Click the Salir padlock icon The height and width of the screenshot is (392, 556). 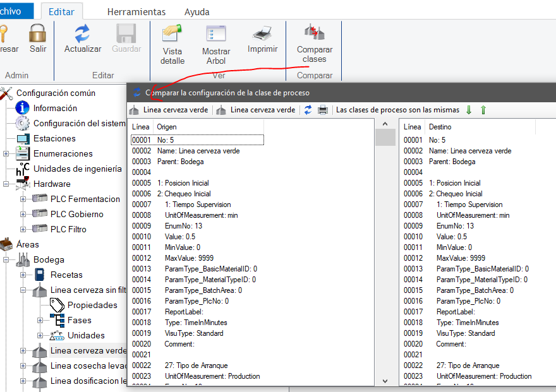(38, 33)
